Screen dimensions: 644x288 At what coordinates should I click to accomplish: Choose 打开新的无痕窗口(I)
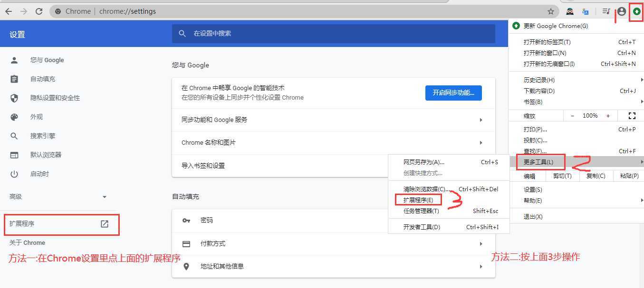click(576, 64)
